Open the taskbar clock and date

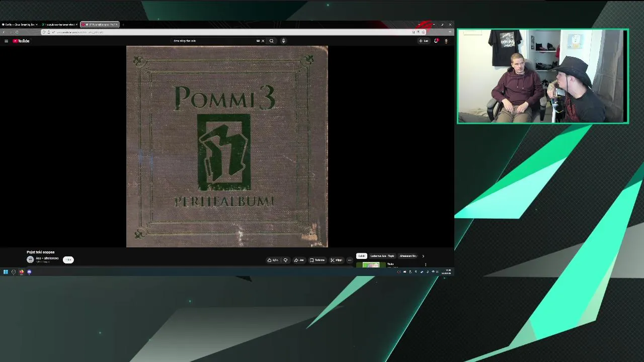coord(447,272)
